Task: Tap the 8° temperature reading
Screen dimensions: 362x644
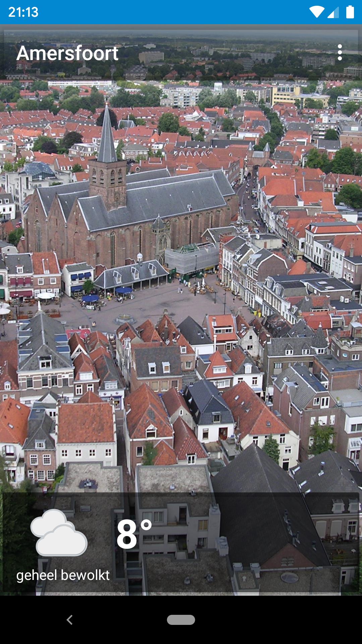Action: 134,534
